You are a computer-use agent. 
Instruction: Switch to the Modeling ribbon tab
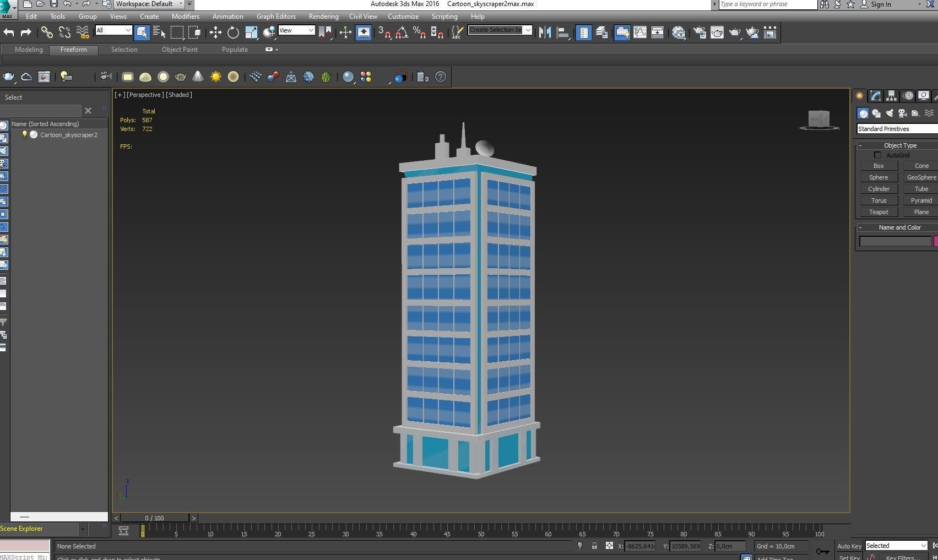point(29,50)
